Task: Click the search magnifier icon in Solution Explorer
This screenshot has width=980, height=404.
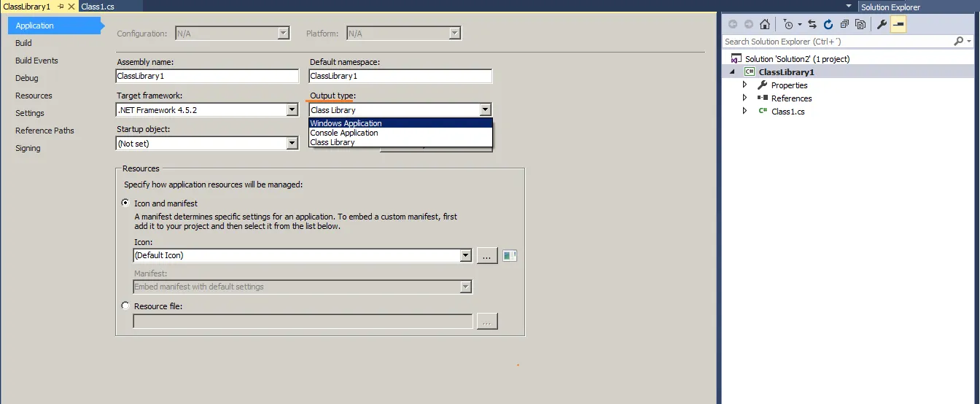Action: tap(959, 42)
